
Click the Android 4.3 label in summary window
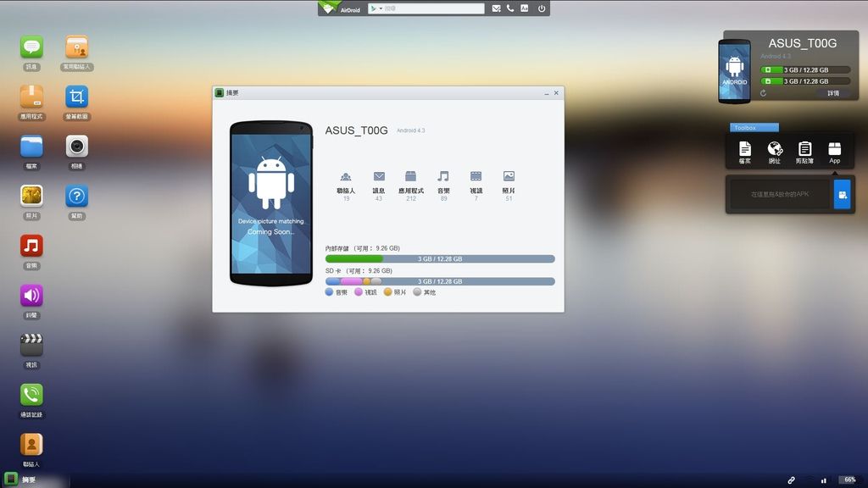click(x=411, y=130)
